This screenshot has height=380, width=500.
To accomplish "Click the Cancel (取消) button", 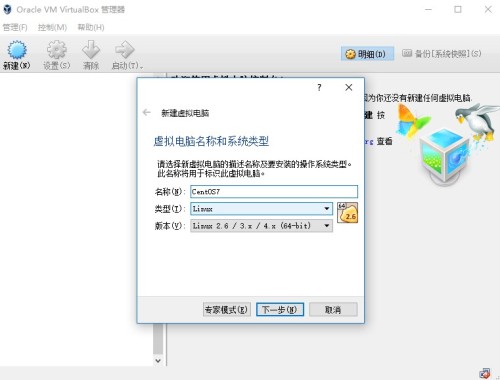I will pyautogui.click(x=333, y=310).
